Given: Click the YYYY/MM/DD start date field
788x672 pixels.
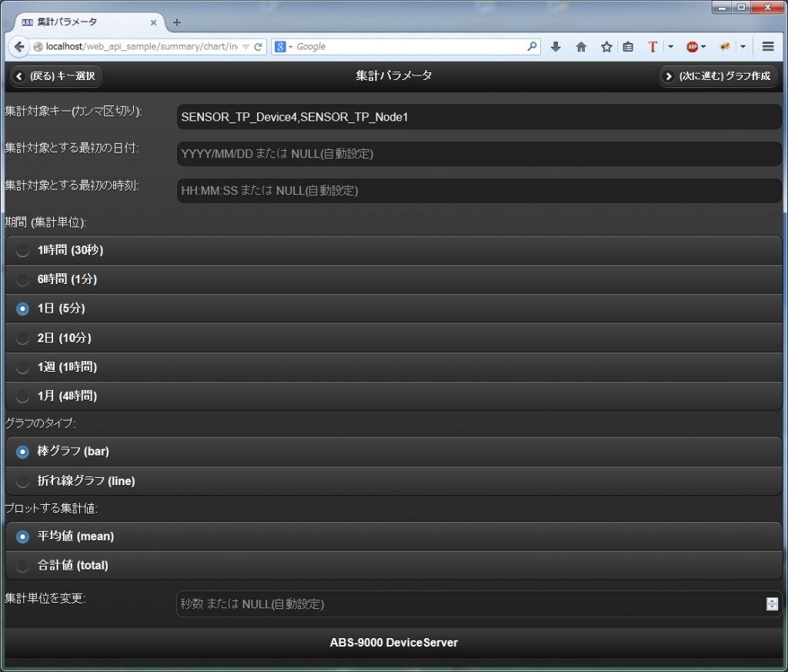Looking at the screenshot, I should tap(479, 154).
